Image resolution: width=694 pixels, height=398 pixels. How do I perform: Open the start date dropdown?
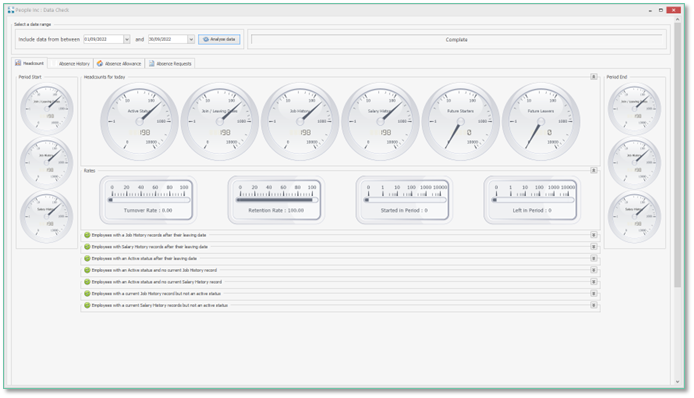[127, 39]
